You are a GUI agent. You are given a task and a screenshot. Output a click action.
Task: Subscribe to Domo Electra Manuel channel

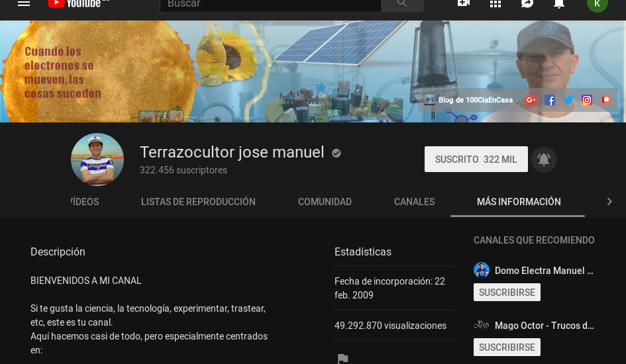507,293
